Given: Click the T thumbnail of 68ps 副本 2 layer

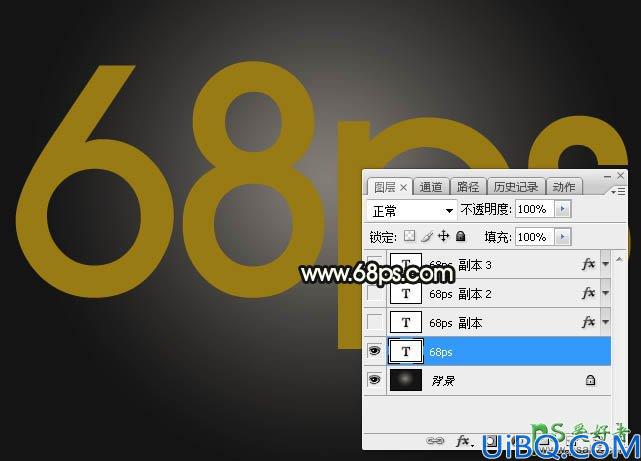Looking at the screenshot, I should (x=406, y=293).
